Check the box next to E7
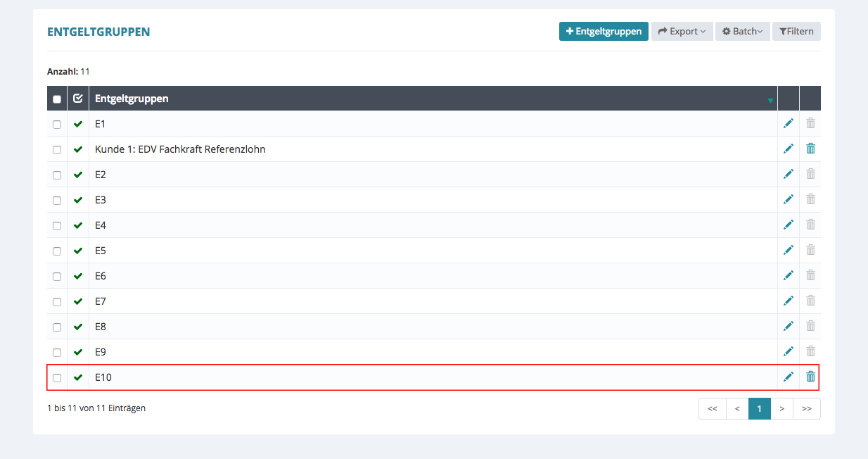The image size is (868, 459). (57, 301)
